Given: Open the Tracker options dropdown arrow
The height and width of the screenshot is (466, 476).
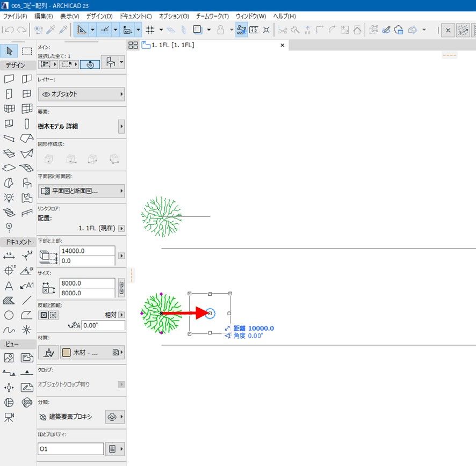Looking at the screenshot, I should (139, 30).
